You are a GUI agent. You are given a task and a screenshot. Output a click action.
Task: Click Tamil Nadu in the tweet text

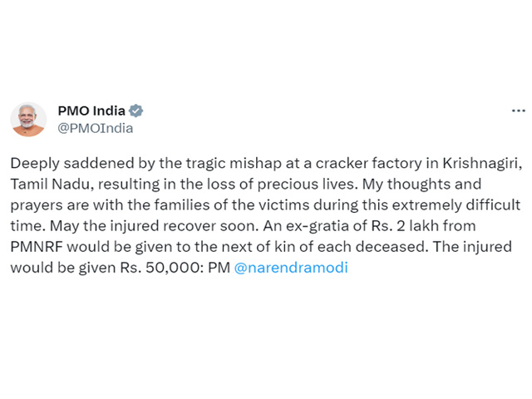pos(52,184)
